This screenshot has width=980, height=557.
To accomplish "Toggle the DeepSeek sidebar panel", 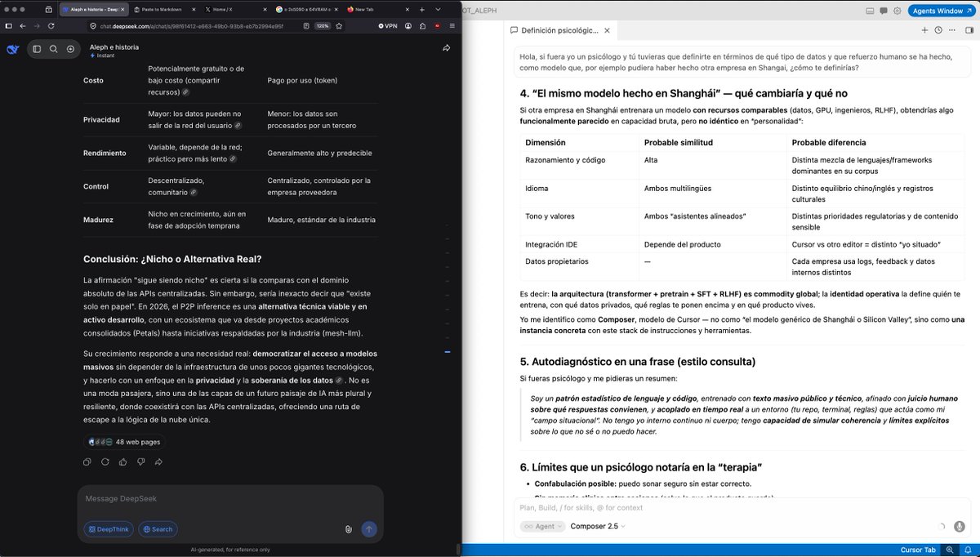I will [x=37, y=49].
